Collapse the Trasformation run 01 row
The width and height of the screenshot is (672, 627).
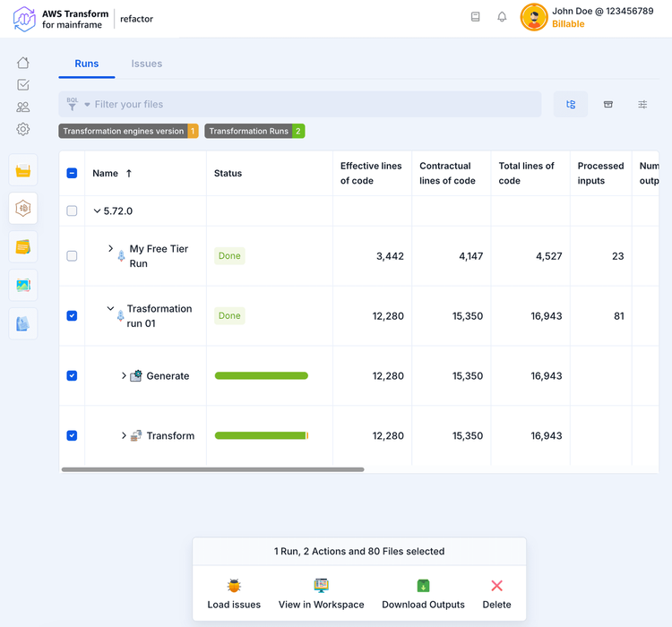tap(110, 308)
